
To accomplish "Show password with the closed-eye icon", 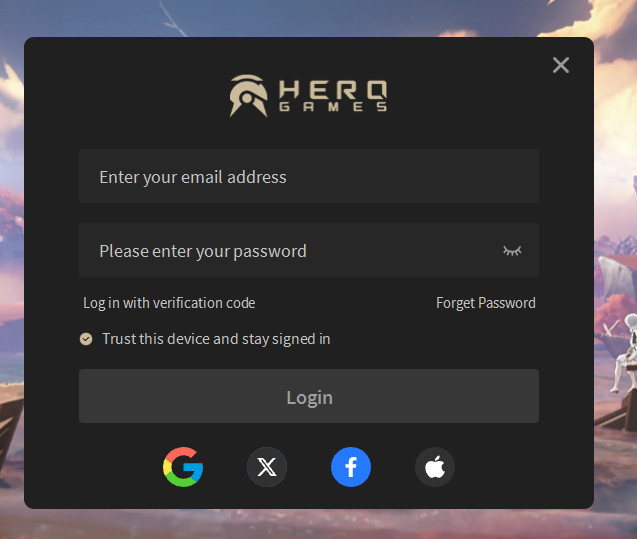I will pos(512,251).
